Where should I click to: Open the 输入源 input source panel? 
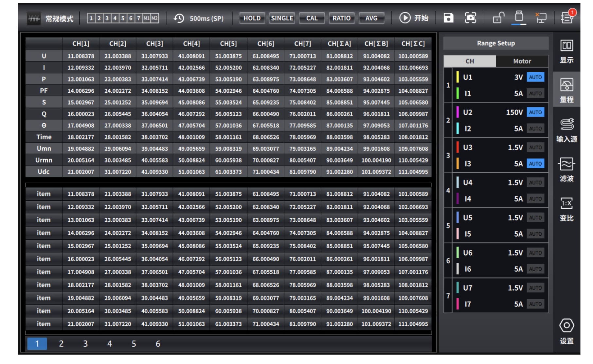click(566, 130)
